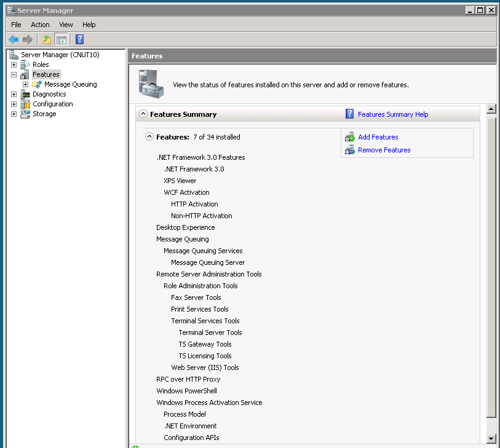Click 'Message Queuing Server' in the features list
Screen dimensions: 500x448
(208, 262)
